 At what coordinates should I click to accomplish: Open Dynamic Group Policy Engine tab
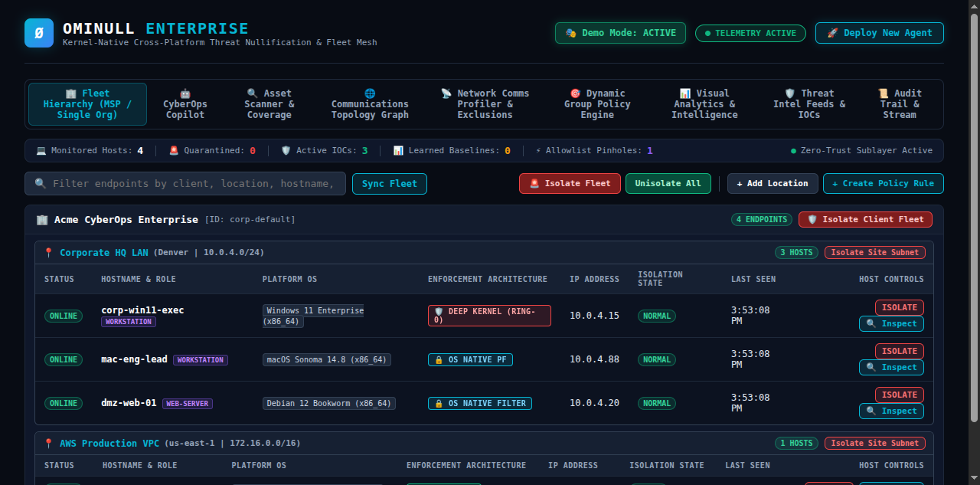coord(597,104)
